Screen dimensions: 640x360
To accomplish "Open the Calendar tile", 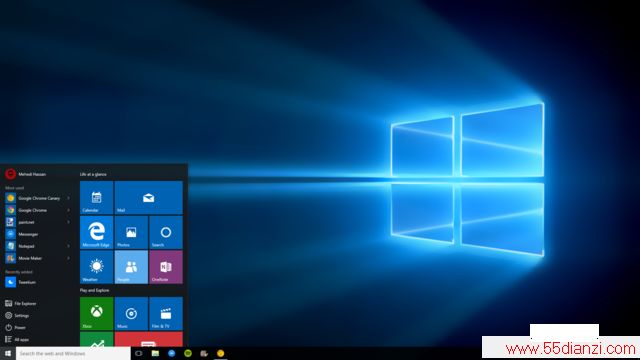I will [x=96, y=198].
